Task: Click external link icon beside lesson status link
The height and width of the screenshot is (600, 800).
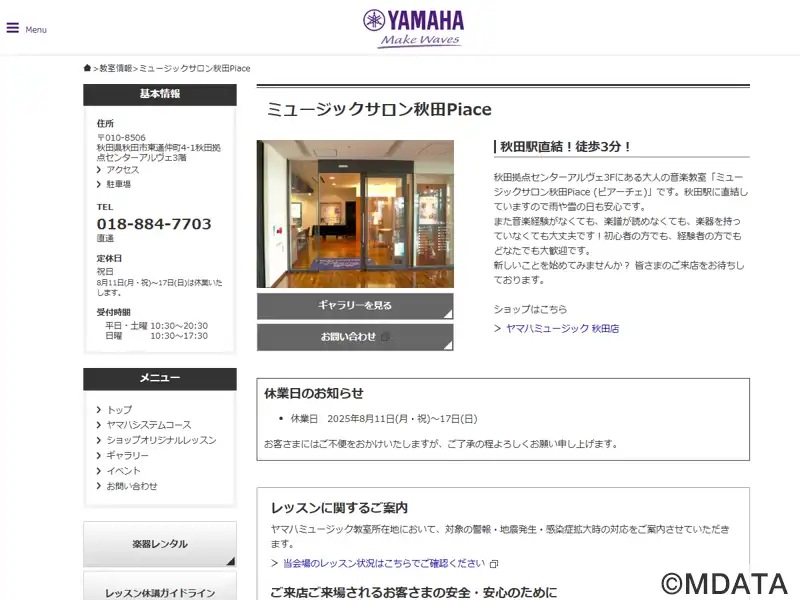Action: click(x=494, y=564)
